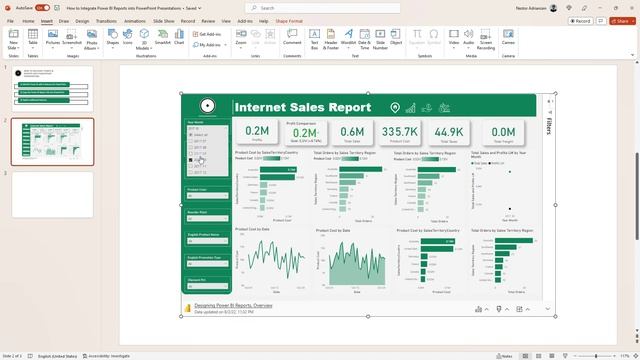Insert a Chart

pos(179,37)
